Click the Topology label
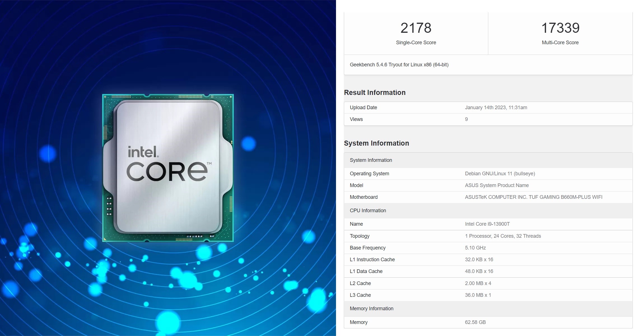644x336 pixels. coord(360,236)
